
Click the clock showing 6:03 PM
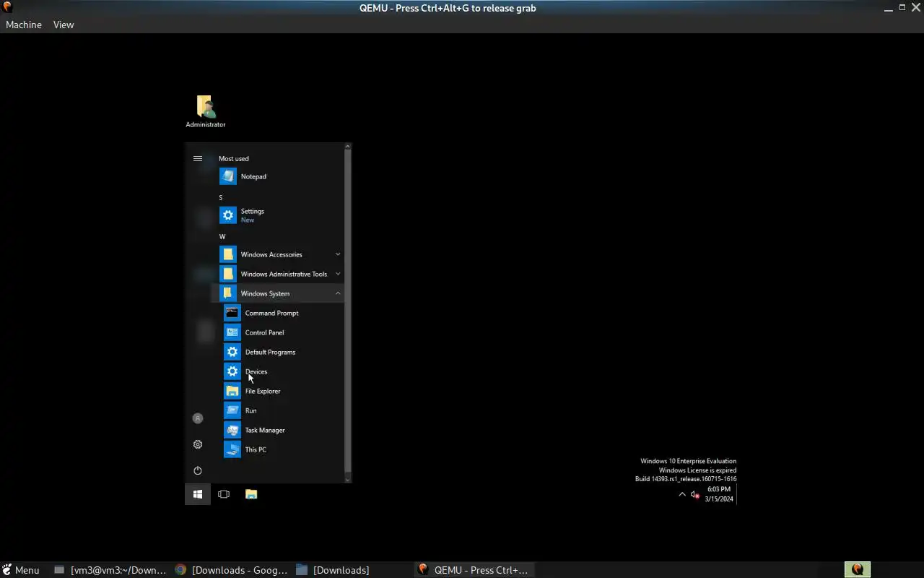719,489
